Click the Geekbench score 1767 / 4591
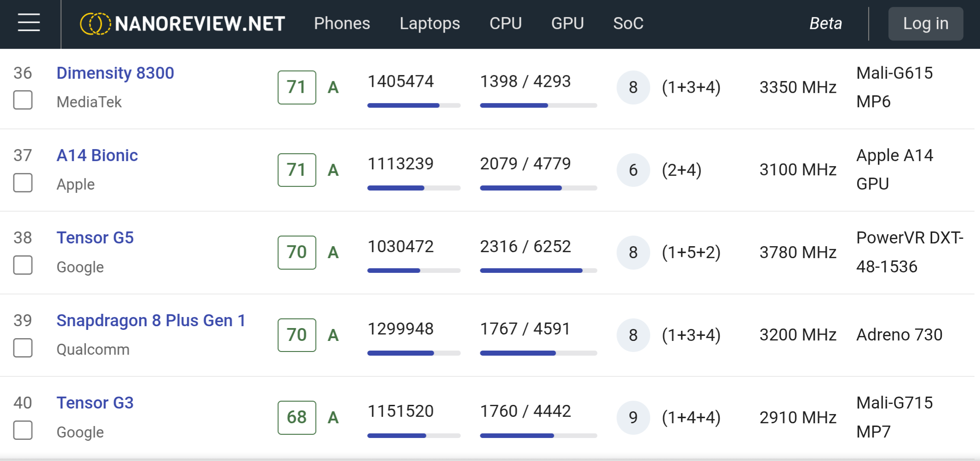Image resolution: width=980 pixels, height=461 pixels. point(525,329)
